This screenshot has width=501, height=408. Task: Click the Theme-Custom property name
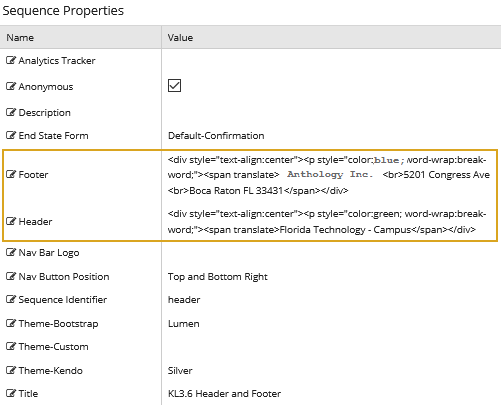[53, 347]
